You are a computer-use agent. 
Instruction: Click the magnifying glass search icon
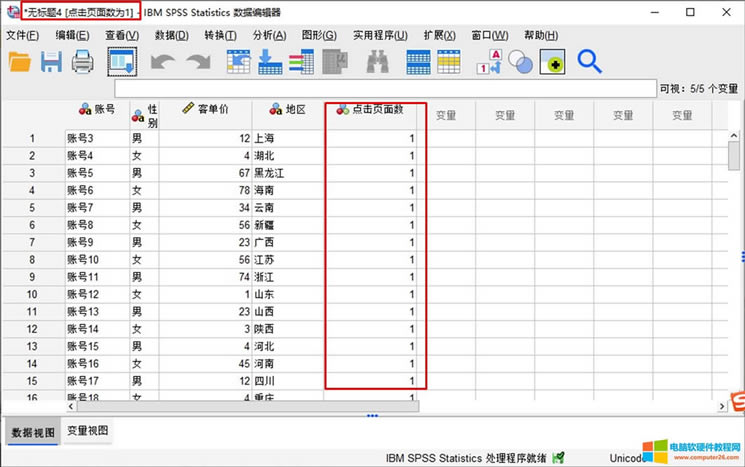[590, 62]
